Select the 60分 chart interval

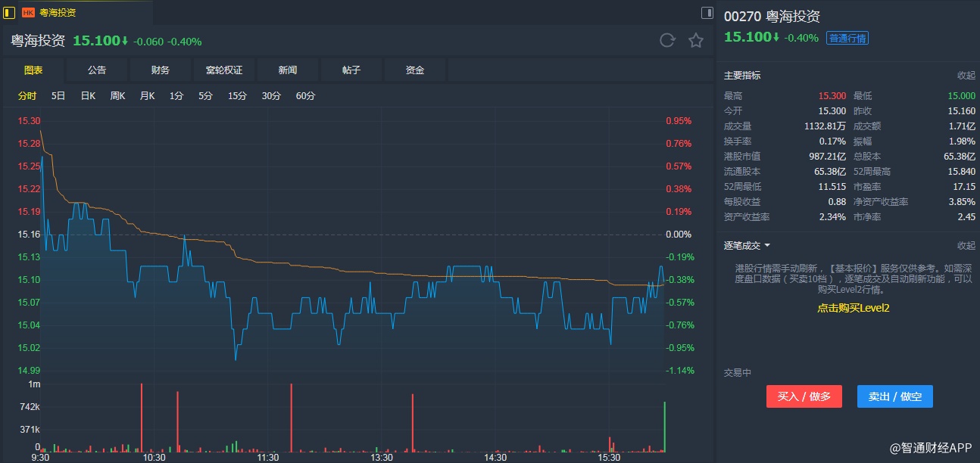pyautogui.click(x=305, y=96)
